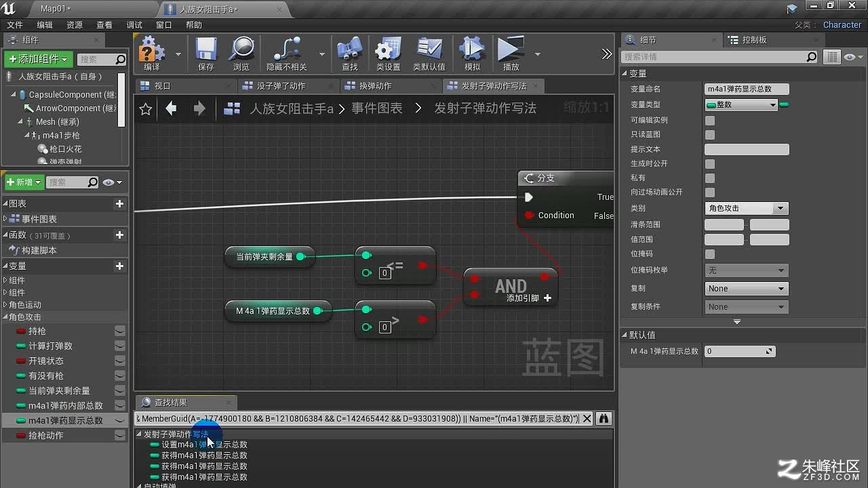The width and height of the screenshot is (868, 488).
Task: Check the 向过场动画公开 checkbox
Action: [x=710, y=192]
